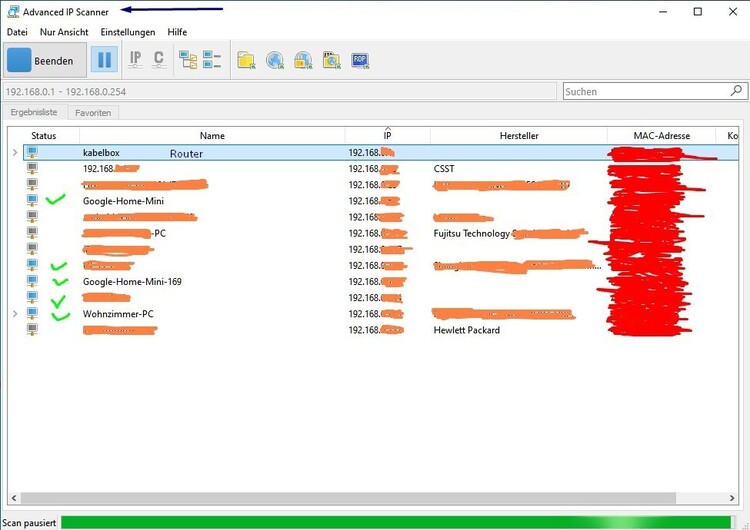Select the Google-Home-Mini name cell
The image size is (750, 530).
tap(123, 201)
